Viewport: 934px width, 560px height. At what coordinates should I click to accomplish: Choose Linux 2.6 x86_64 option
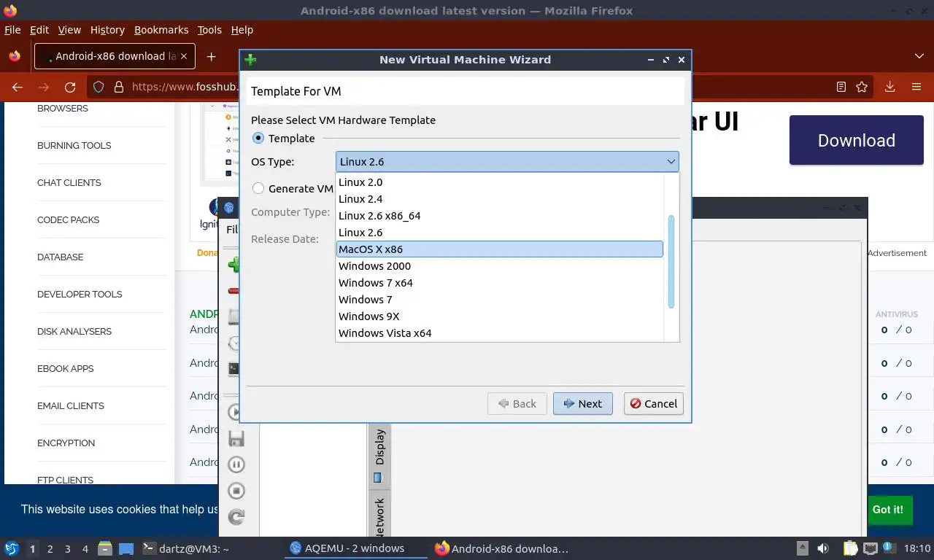pos(500,216)
